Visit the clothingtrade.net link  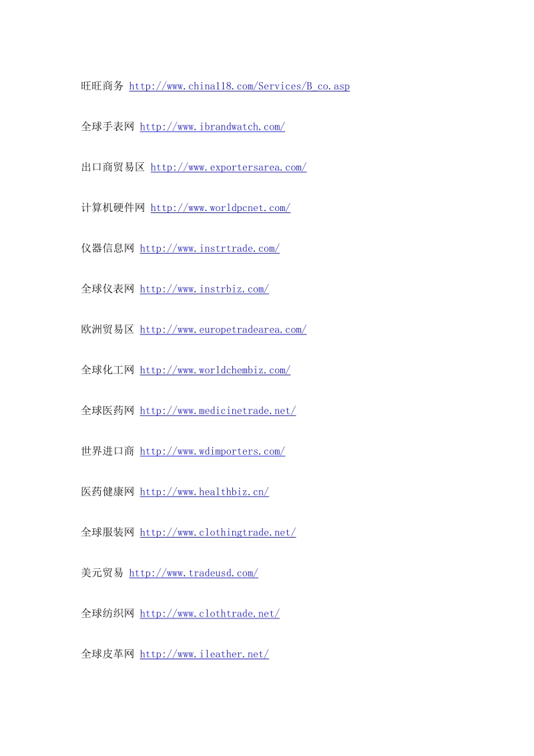pyautogui.click(x=218, y=532)
